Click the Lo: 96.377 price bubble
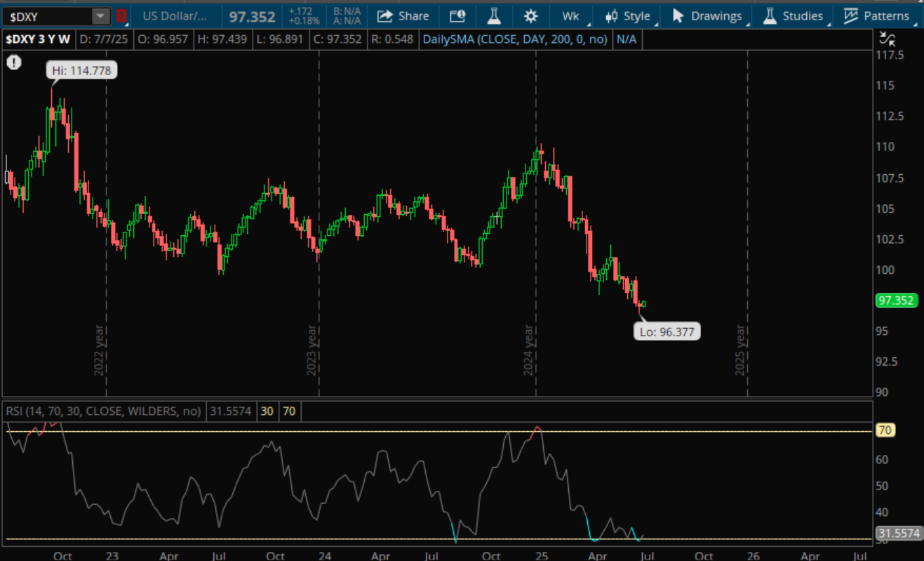 pos(667,331)
